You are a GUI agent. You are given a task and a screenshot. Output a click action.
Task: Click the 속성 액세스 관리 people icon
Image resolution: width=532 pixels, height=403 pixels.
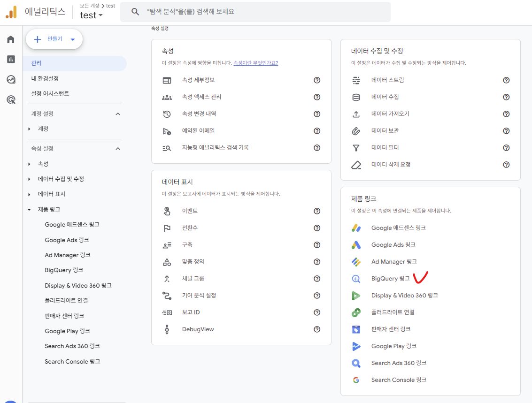(x=167, y=97)
